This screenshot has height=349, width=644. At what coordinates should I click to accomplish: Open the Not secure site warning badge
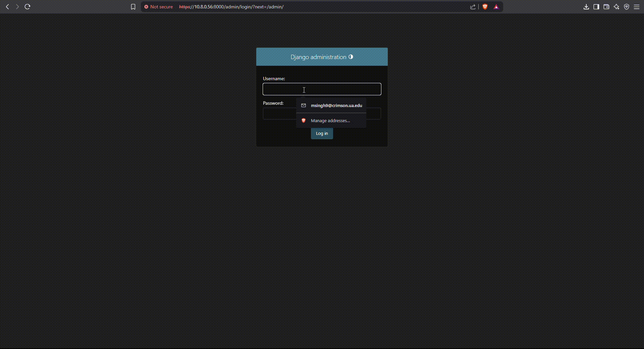tap(158, 7)
